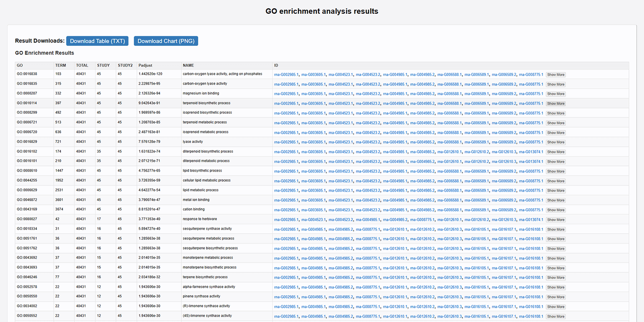
Task: Show more IDs for terpene biosynthetic process
Action: pos(556,277)
